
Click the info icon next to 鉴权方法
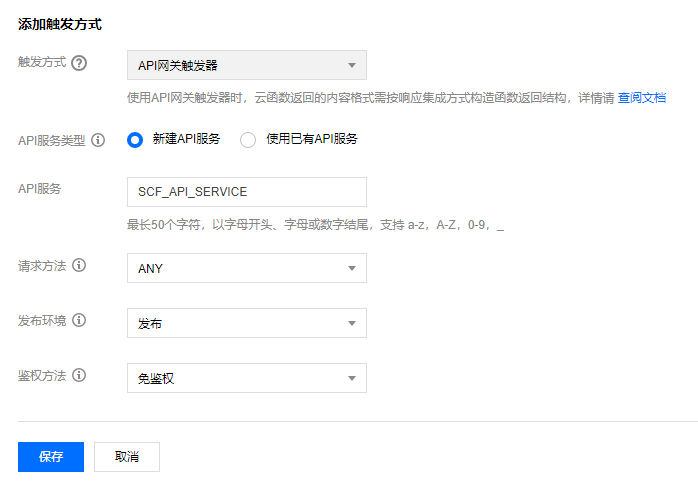pyautogui.click(x=79, y=375)
